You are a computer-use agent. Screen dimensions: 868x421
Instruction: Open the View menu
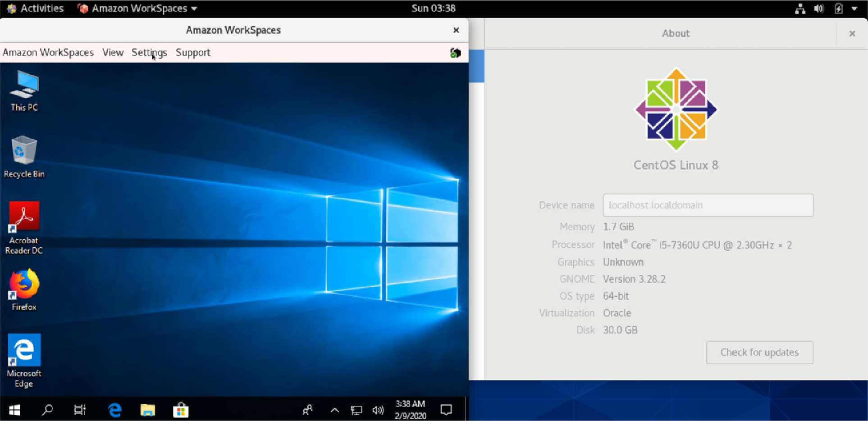click(113, 53)
